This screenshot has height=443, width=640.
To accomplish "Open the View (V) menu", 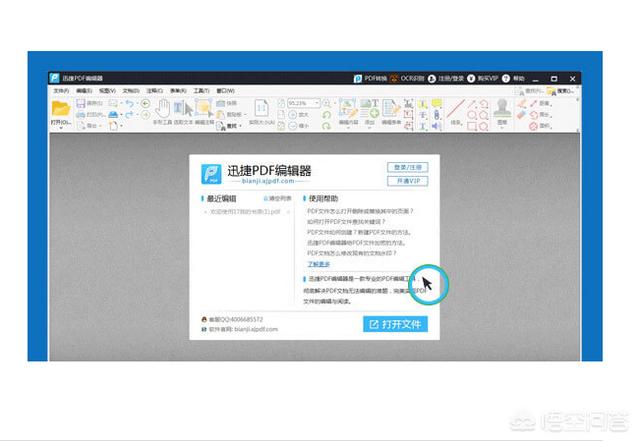I will pyautogui.click(x=108, y=91).
